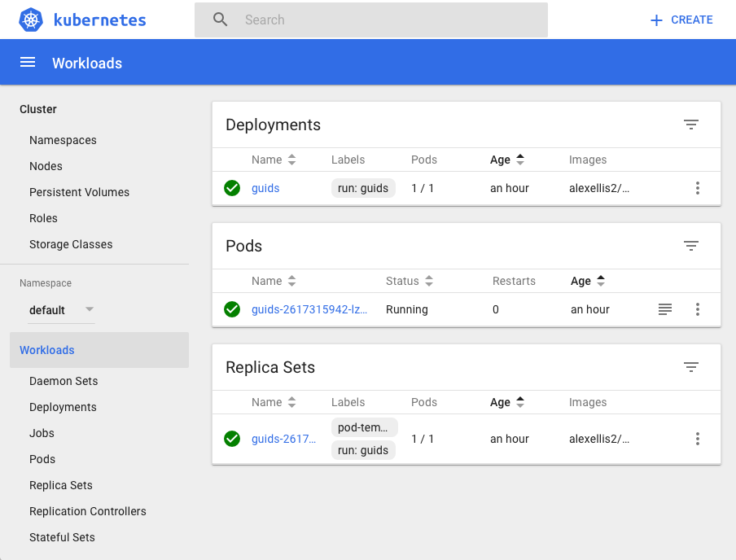Open actions menu for guids deployment
This screenshot has height=560, width=736.
pos(698,188)
